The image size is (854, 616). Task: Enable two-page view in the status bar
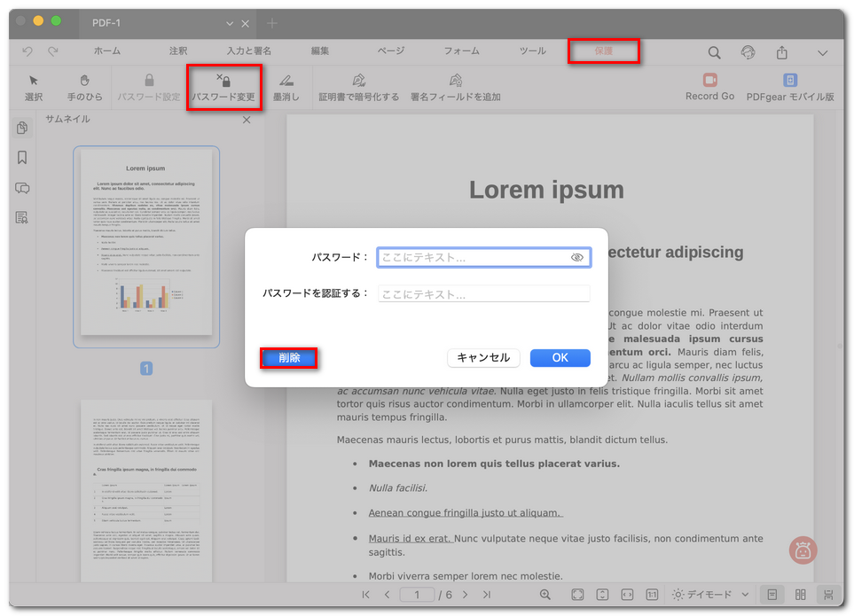click(800, 595)
